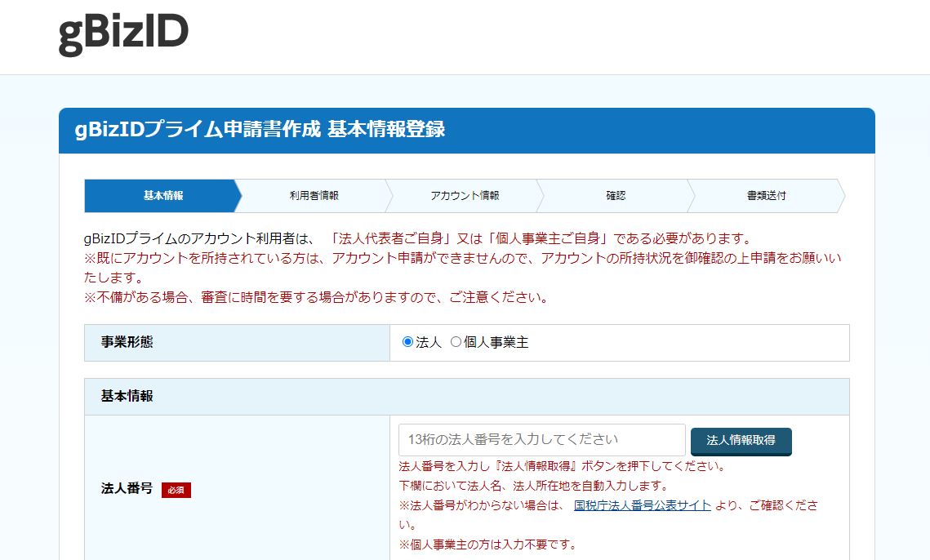
Task: Click the note ※個人事業主の方は入力不要です。
Action: pos(487,544)
